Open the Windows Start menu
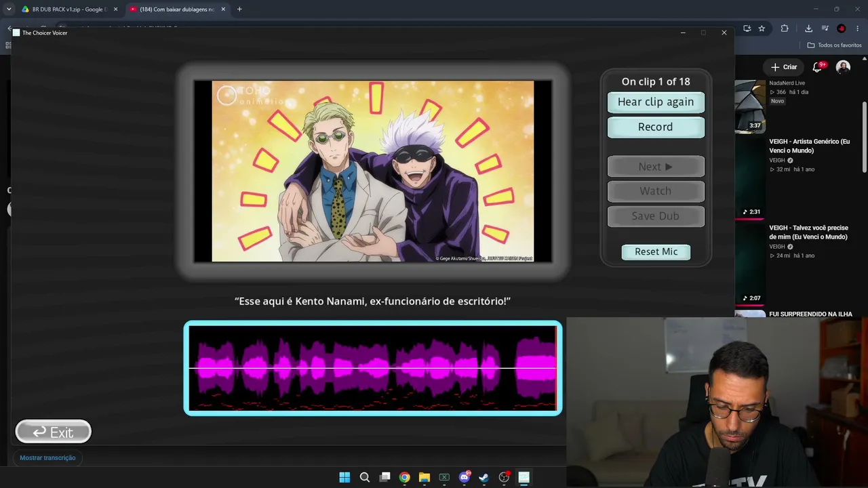Image resolution: width=868 pixels, height=488 pixels. point(344,477)
